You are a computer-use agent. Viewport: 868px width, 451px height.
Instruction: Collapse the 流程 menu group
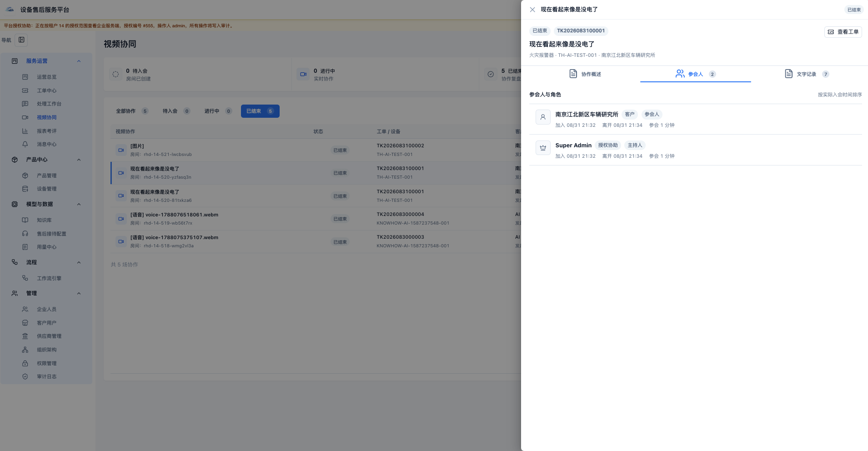click(79, 262)
